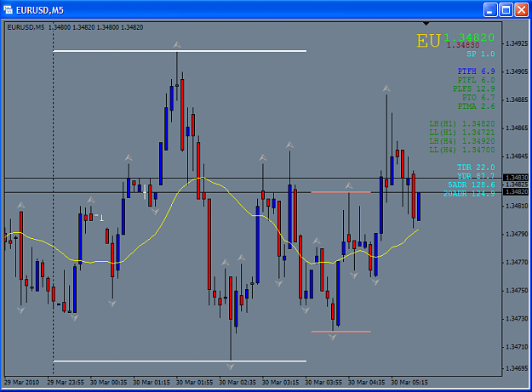Select the lower white horizontal range line
The width and height of the screenshot is (532, 392).
(x=180, y=361)
